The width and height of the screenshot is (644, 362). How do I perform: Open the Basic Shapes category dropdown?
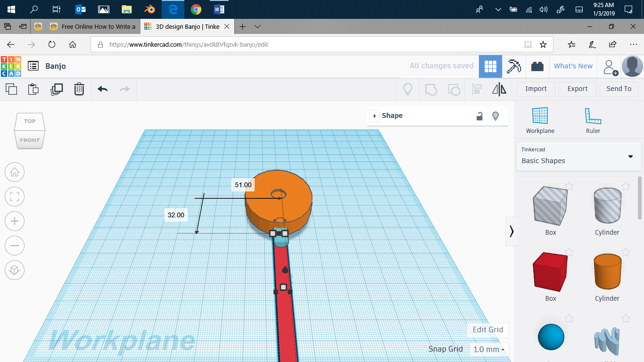pos(579,156)
